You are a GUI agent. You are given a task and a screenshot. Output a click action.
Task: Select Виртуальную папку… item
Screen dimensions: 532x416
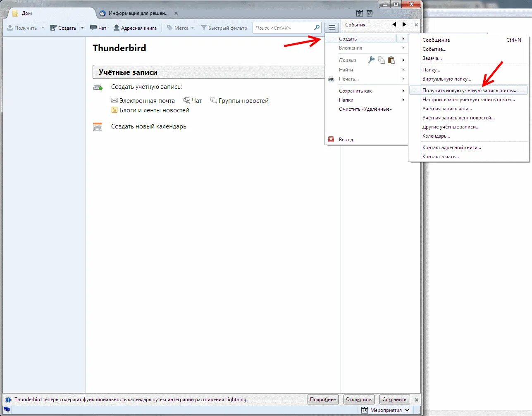[468, 79]
